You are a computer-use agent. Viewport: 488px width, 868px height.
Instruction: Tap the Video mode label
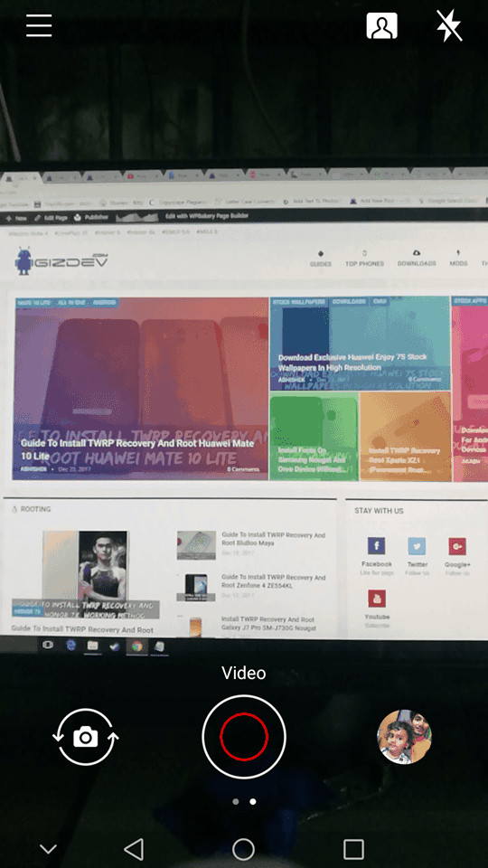244,673
